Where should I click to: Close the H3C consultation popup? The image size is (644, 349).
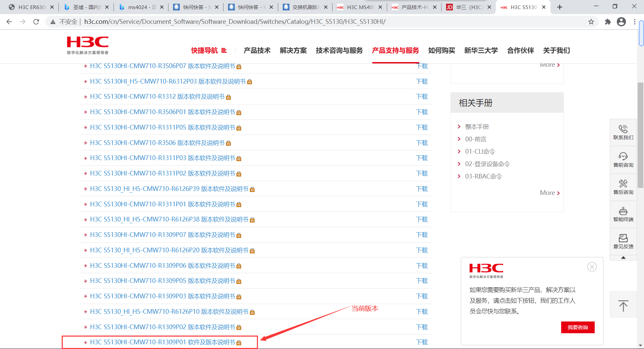coord(592,267)
